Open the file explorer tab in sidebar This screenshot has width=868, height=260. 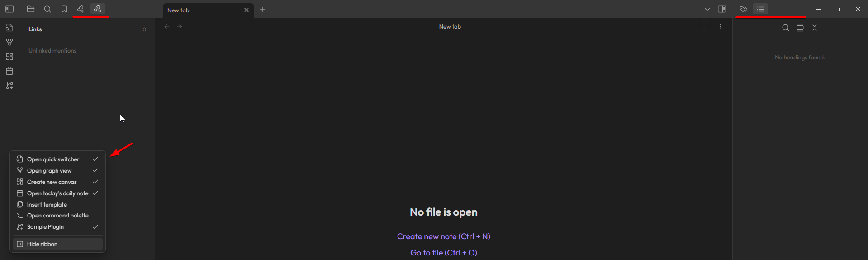[31, 9]
